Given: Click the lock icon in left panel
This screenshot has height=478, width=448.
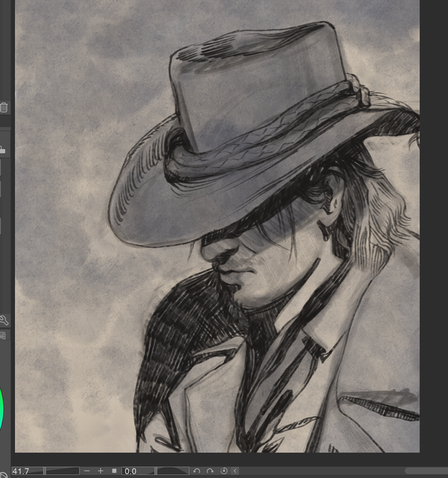Looking at the screenshot, I should [3, 149].
